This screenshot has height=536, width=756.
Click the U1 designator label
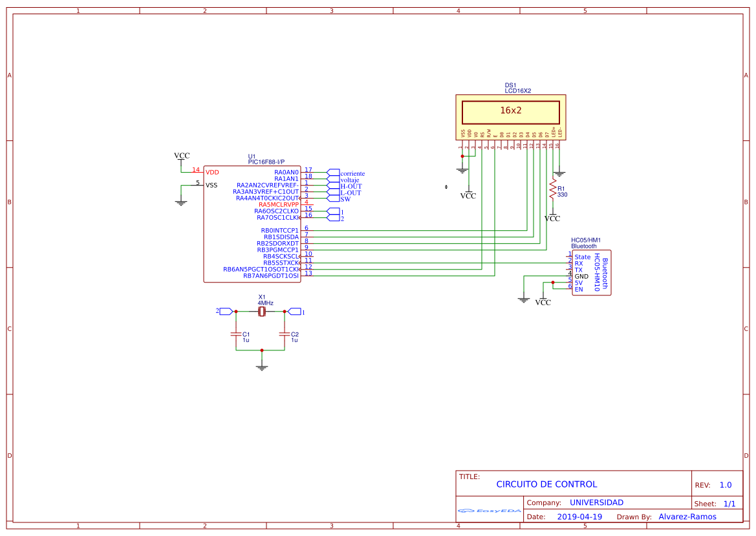tap(252, 156)
